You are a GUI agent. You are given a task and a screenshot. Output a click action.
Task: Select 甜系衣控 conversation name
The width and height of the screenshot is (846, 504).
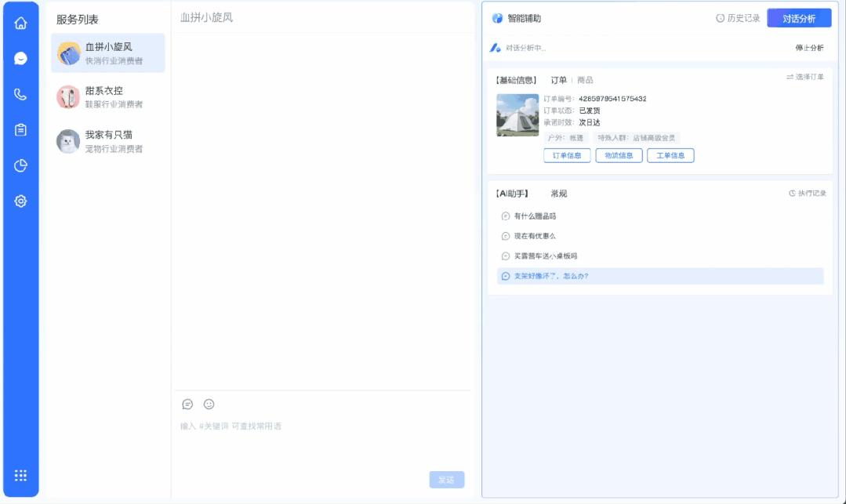(103, 91)
